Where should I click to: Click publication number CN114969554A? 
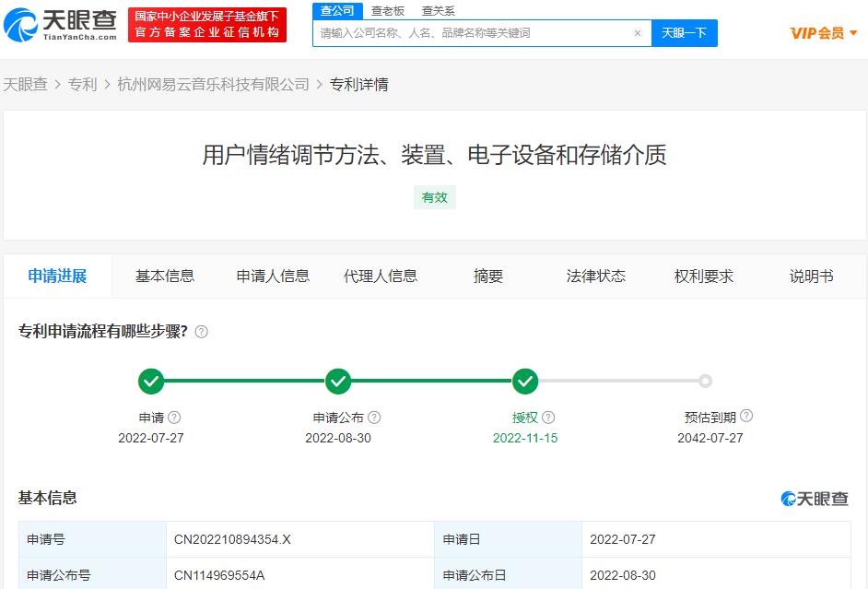coord(219,575)
